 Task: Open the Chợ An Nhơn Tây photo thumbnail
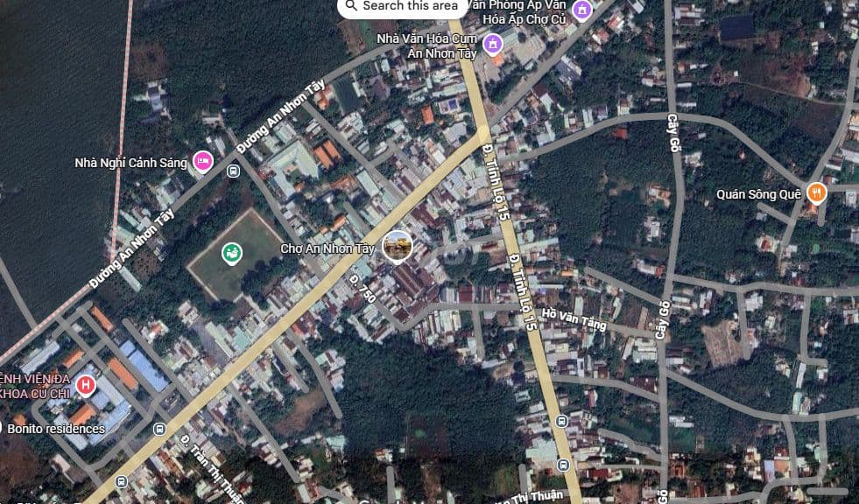(398, 247)
